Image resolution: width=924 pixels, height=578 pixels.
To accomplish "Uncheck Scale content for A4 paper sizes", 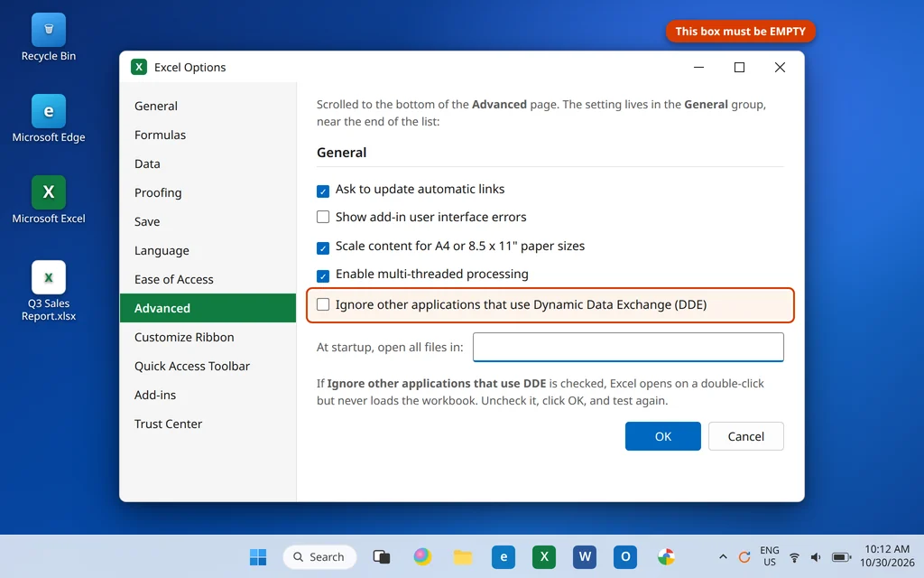I will 323,247.
